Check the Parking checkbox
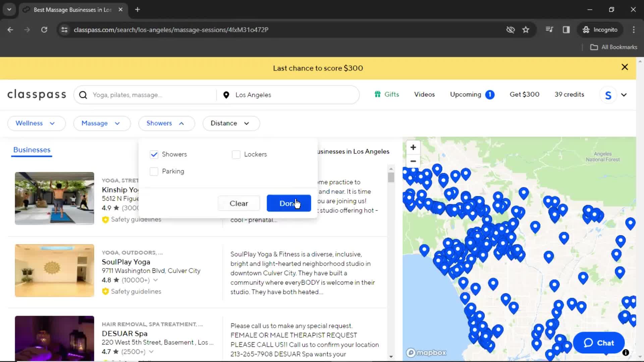 click(154, 172)
